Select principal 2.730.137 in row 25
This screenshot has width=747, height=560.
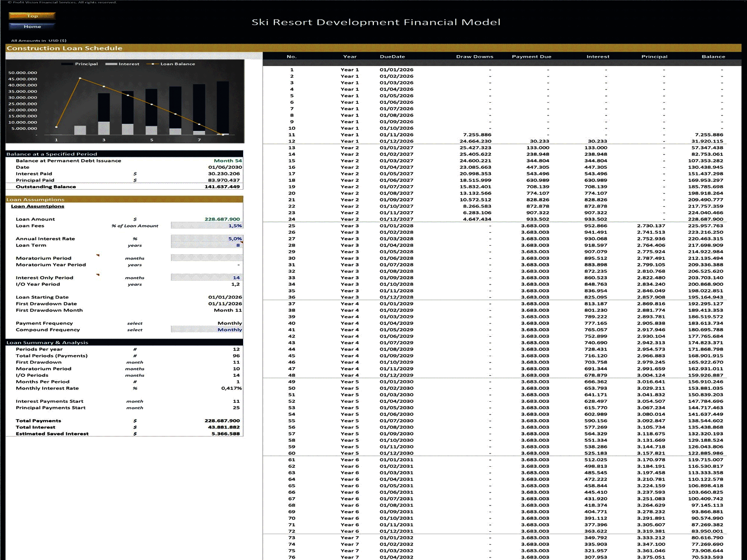tap(651, 226)
